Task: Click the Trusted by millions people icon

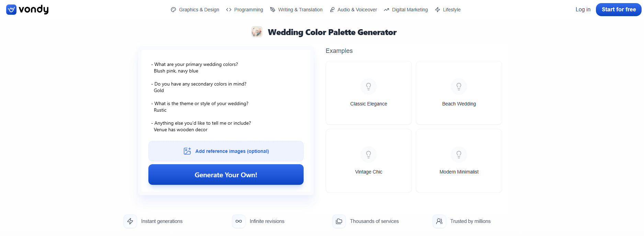Action: (x=439, y=221)
